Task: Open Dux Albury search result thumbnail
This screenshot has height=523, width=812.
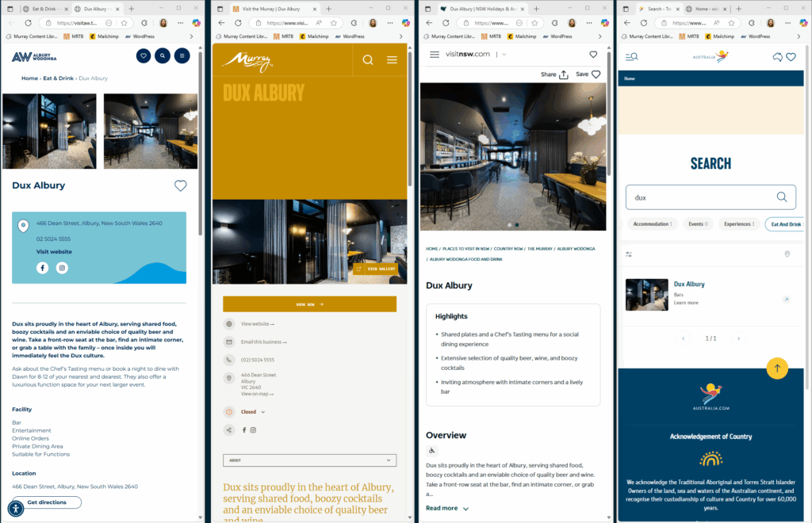Action: pos(647,295)
